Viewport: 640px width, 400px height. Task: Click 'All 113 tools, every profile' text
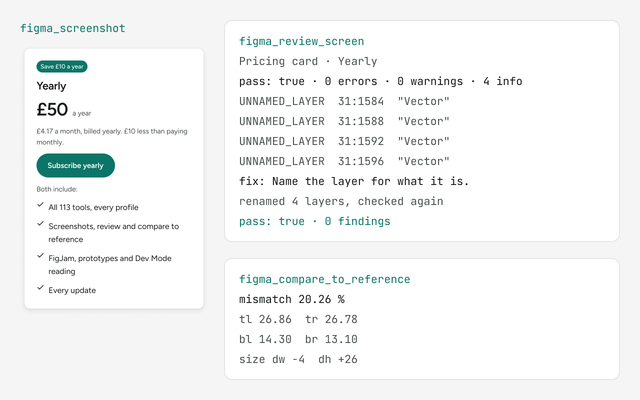point(93,207)
